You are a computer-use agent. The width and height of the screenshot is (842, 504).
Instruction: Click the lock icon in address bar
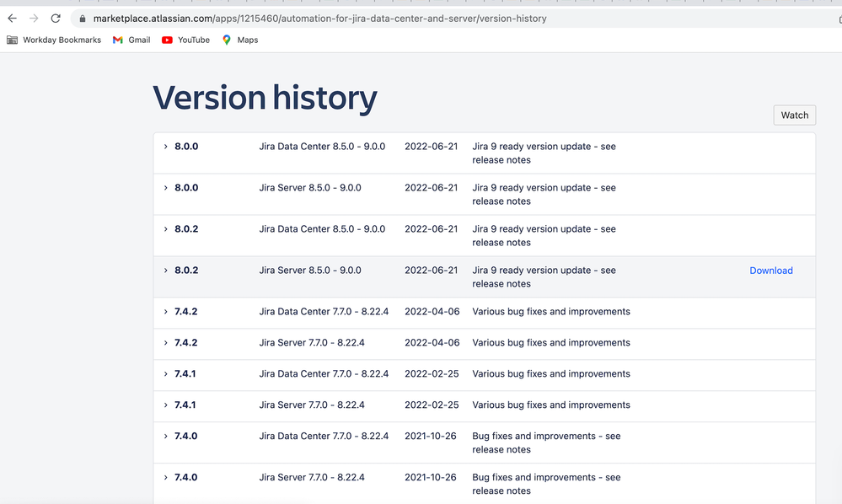82,19
